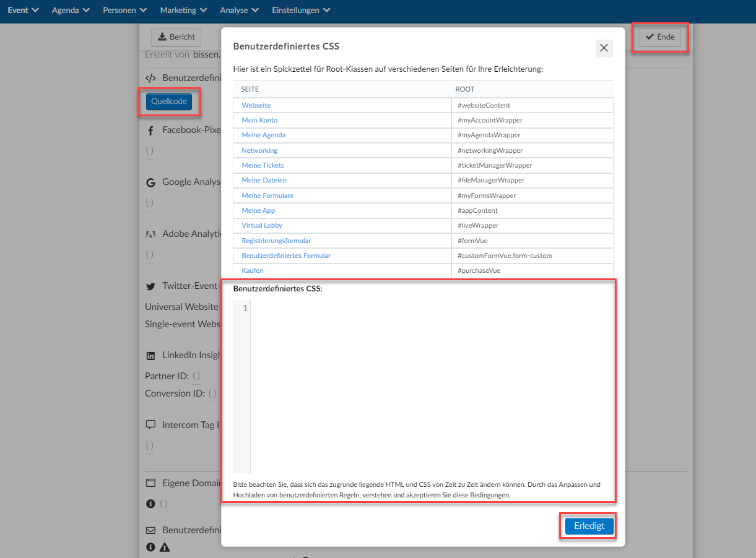Viewport: 756px width, 558px height.
Task: Expand the Analyse menu
Action: click(x=239, y=10)
